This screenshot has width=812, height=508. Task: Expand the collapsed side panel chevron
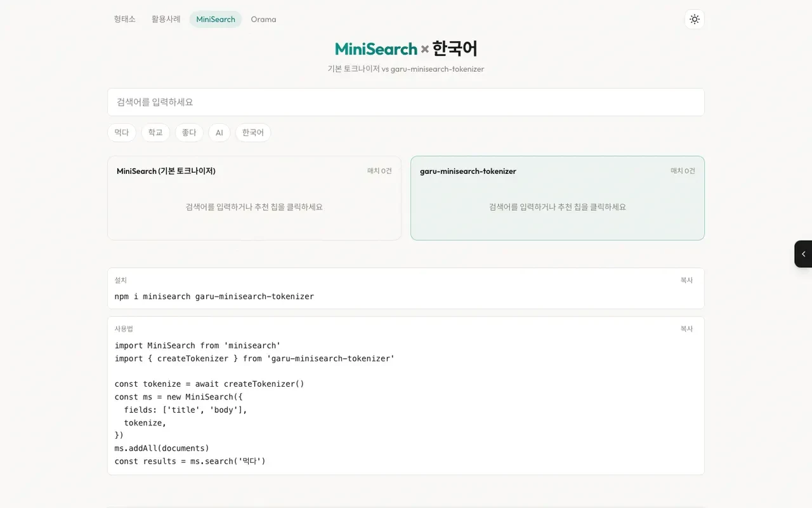pyautogui.click(x=803, y=254)
